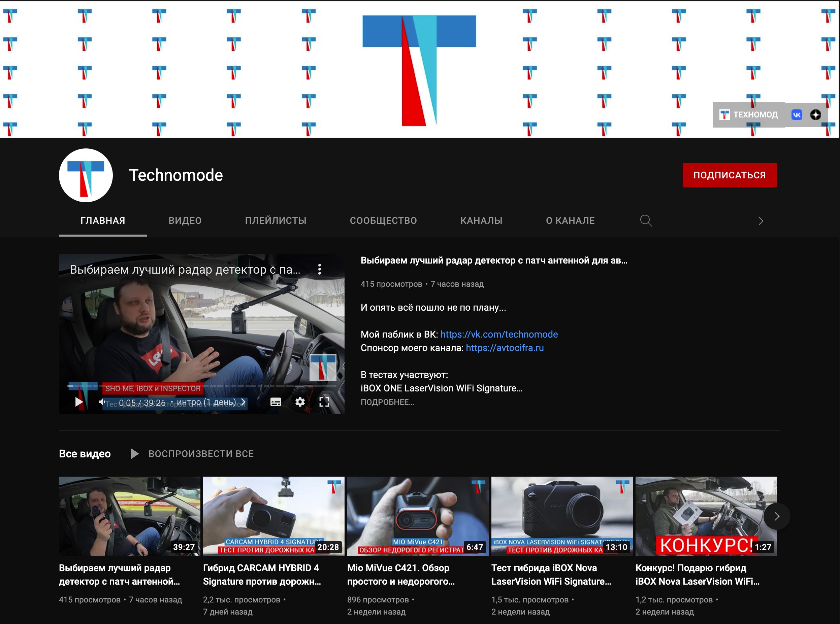Click the Technomode watermark in the player

(x=323, y=368)
